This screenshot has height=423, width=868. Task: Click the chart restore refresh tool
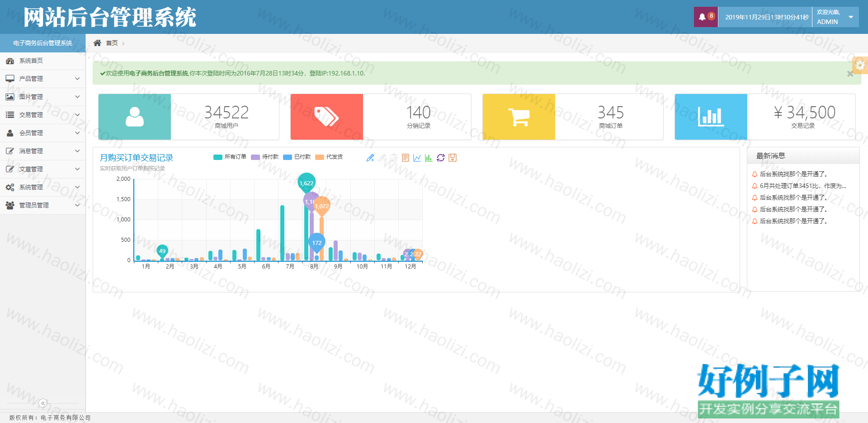point(441,158)
